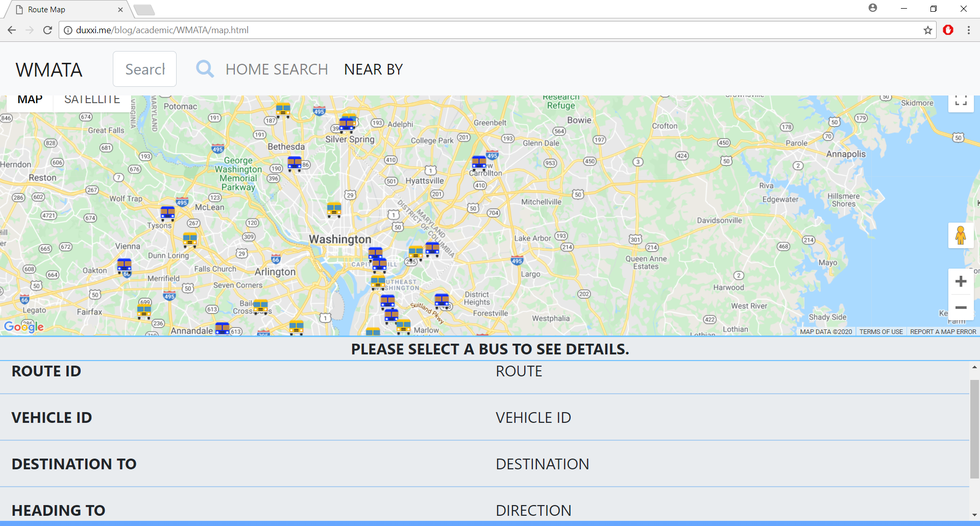Image resolution: width=980 pixels, height=526 pixels.
Task: Select the yellow bus in Southeast Washington
Action: coord(378,282)
